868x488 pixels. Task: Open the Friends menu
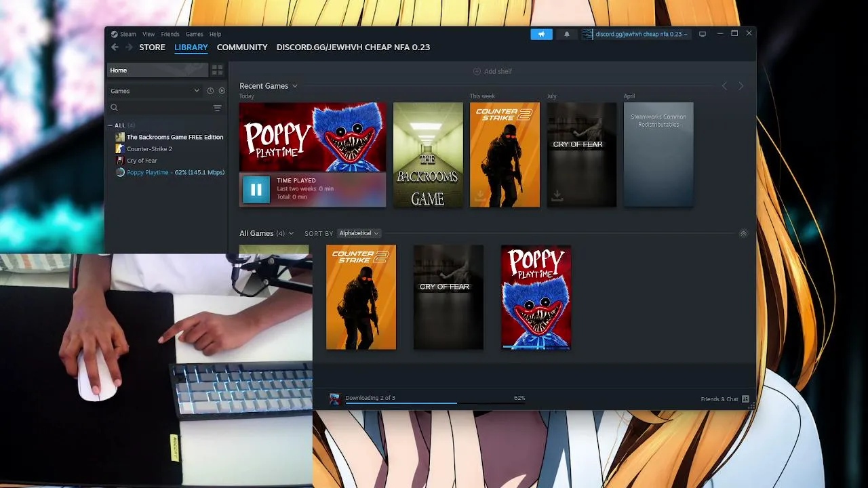point(170,34)
